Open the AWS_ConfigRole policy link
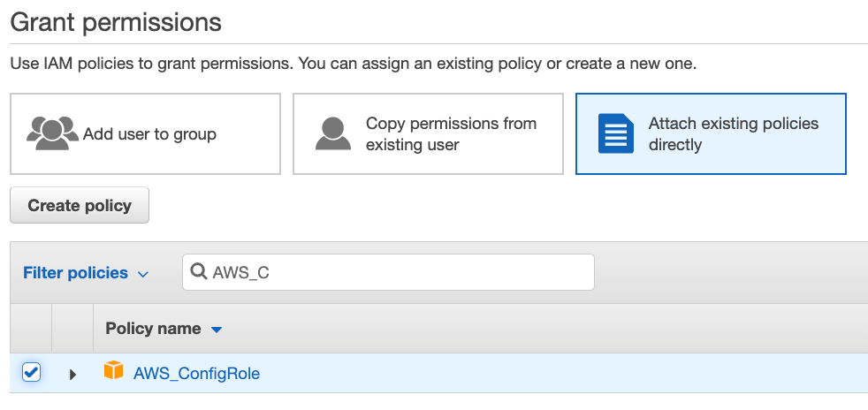This screenshot has height=410, width=868. [196, 373]
